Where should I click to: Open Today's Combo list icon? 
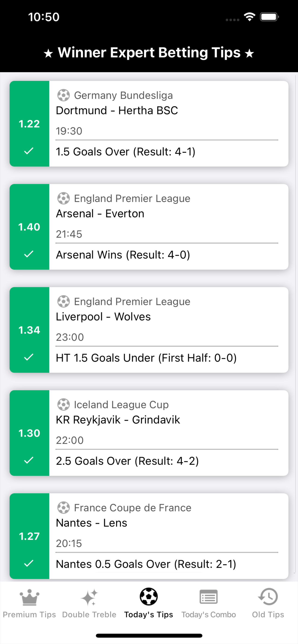[x=209, y=597]
